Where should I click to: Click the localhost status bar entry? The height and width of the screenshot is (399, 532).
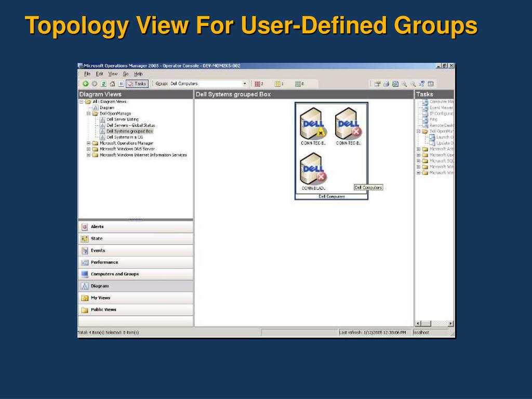click(421, 332)
